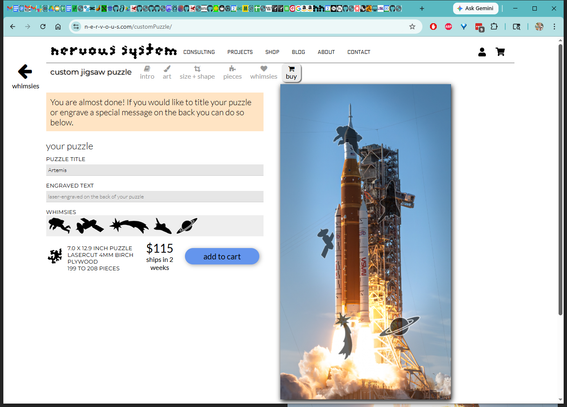Click the shooting star whimsy on preview
Image resolution: width=567 pixels, height=407 pixels.
pos(345,335)
